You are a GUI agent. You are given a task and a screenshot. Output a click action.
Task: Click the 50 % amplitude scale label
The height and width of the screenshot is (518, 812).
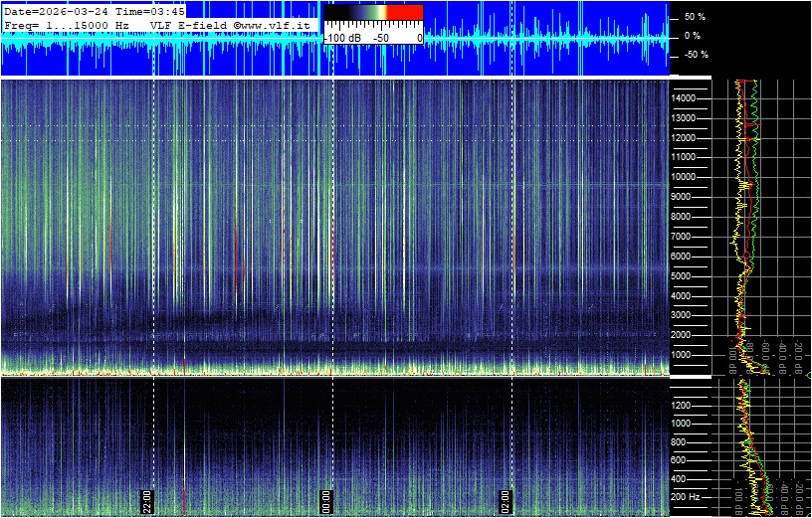click(x=694, y=17)
